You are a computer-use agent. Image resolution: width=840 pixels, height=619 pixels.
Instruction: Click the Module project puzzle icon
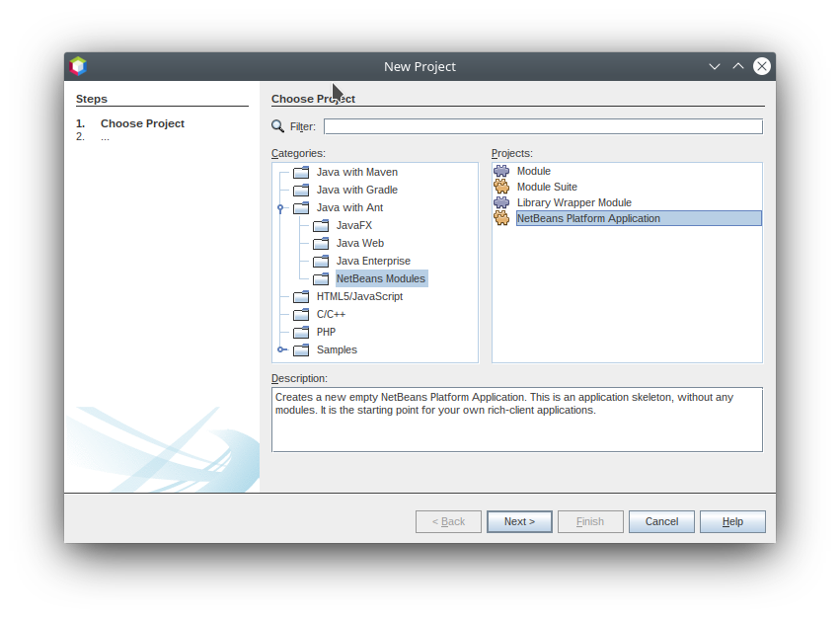(x=501, y=171)
